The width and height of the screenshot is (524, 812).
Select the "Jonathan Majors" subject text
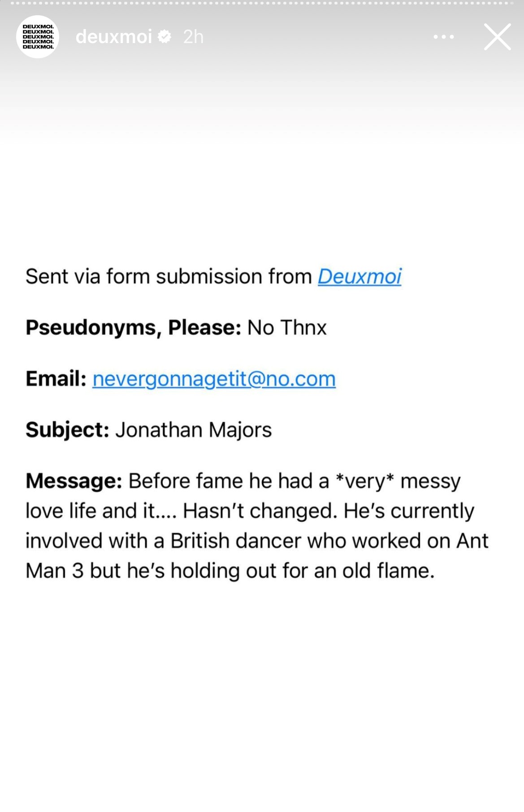(x=194, y=430)
